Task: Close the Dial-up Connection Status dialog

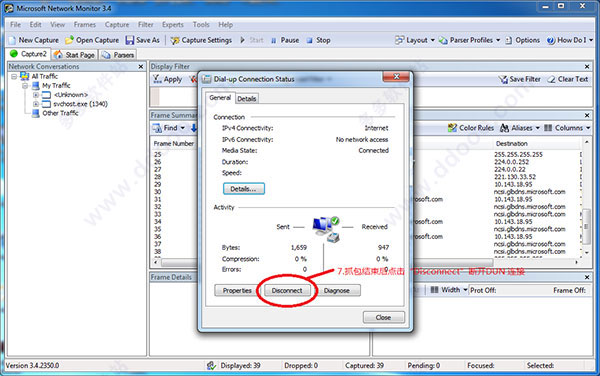Action: pos(396,77)
